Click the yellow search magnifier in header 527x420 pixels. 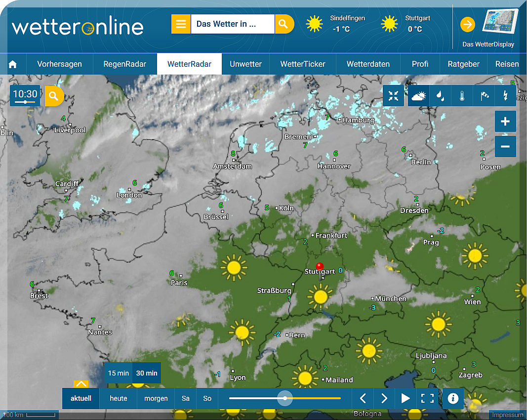(284, 24)
